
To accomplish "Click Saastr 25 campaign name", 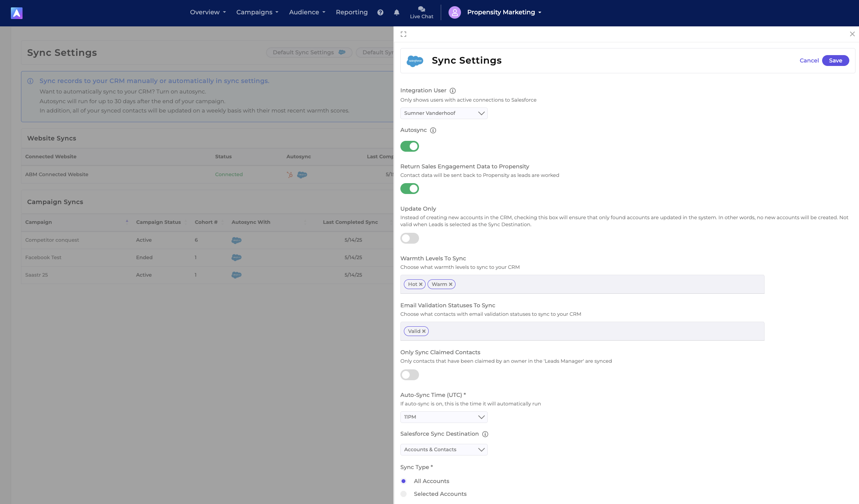I will coord(37,275).
